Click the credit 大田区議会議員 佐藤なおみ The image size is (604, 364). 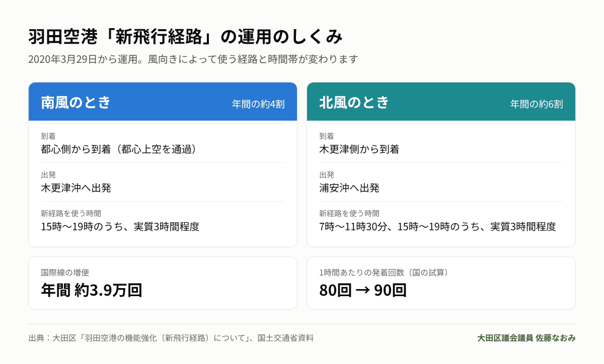pyautogui.click(x=526, y=338)
